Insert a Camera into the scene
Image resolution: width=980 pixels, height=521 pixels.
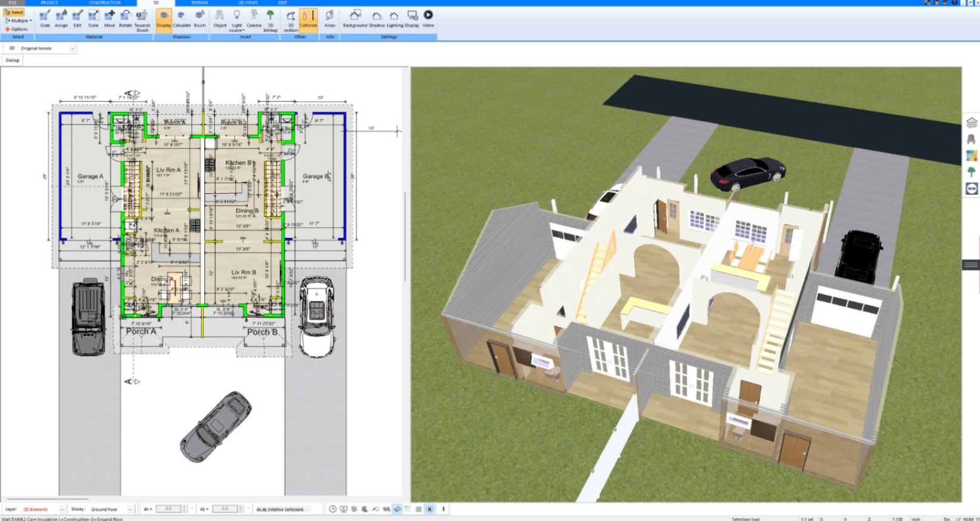click(x=254, y=19)
